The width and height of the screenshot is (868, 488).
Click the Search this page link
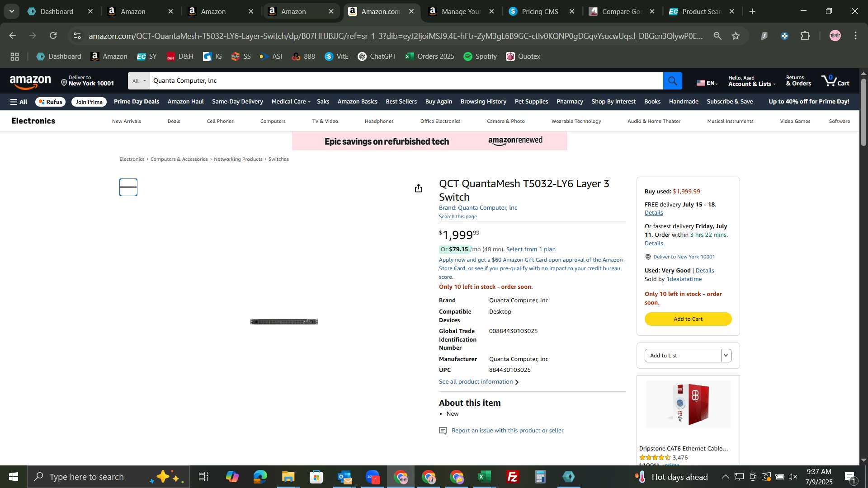click(x=458, y=217)
